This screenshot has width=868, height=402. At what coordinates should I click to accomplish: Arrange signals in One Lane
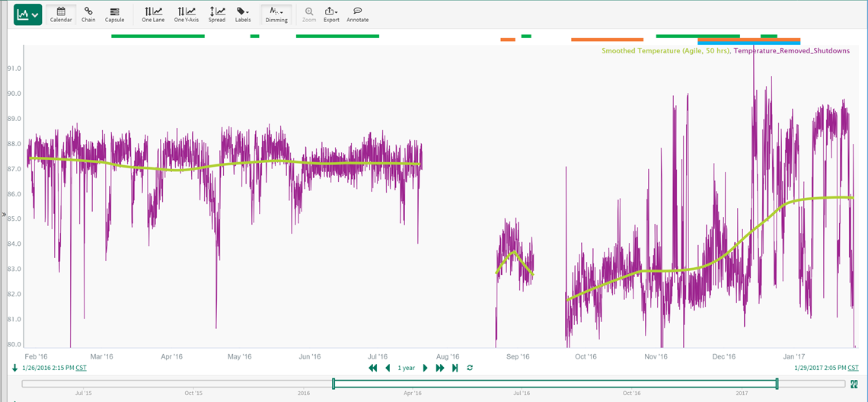pos(153,14)
